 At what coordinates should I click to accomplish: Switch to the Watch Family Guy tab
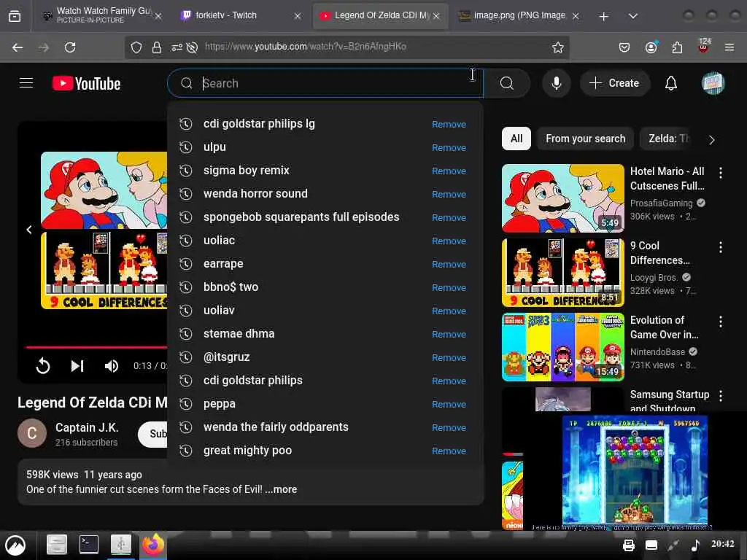[x=103, y=16]
